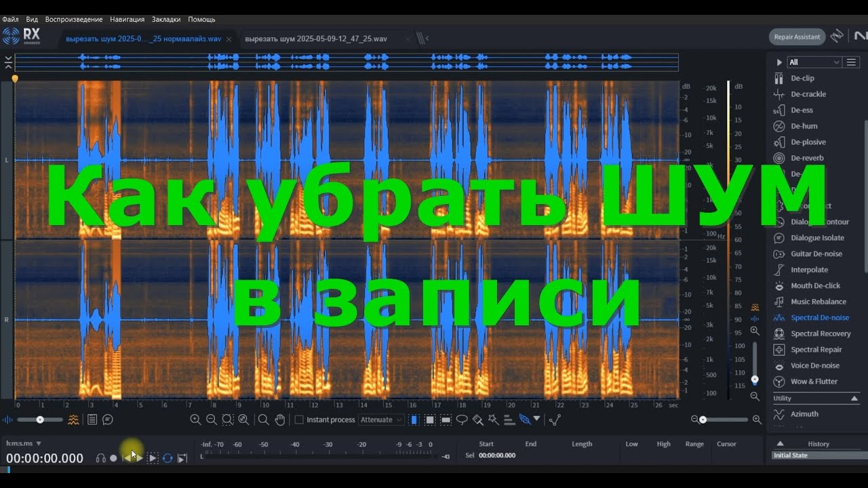Image resolution: width=868 pixels, height=488 pixels.
Task: Select the Lasso selection tool
Action: 462,420
